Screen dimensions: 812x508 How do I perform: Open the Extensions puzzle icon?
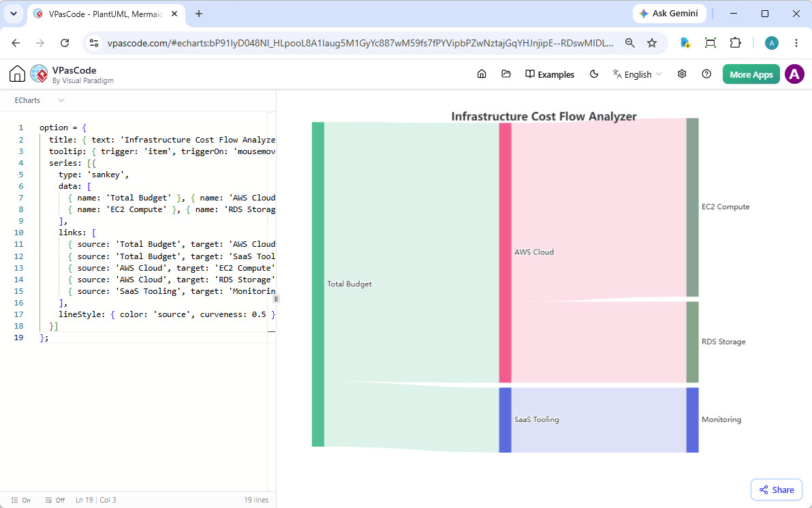pyautogui.click(x=735, y=43)
